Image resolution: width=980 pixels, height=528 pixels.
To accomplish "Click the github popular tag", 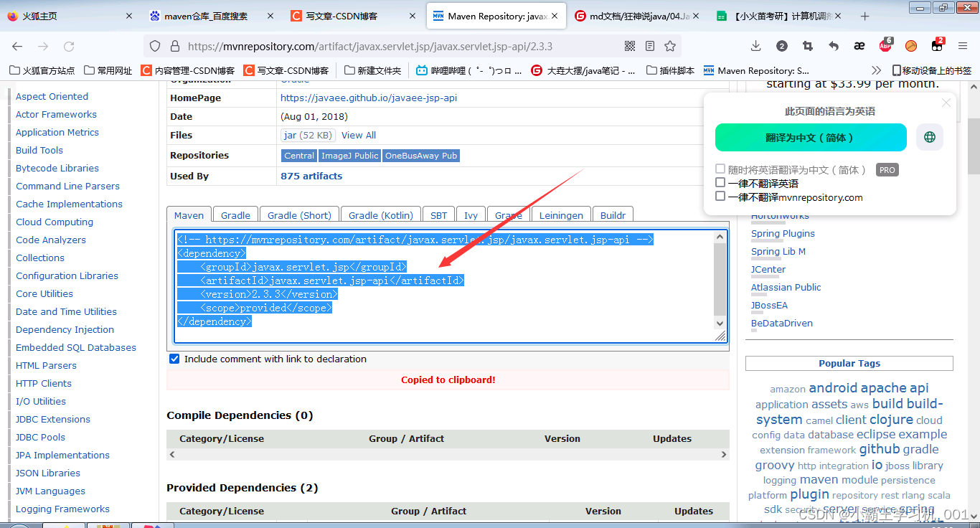I will [880, 449].
